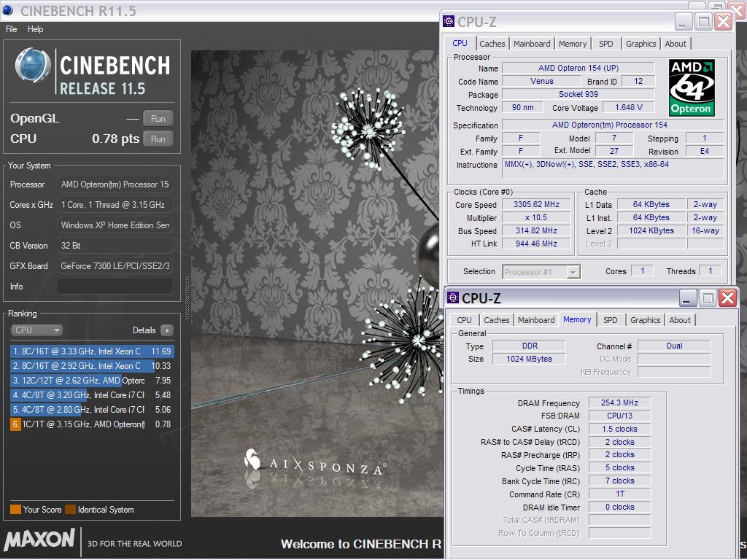Open the File menu in Cinebench
The image size is (747, 560).
click(x=12, y=29)
